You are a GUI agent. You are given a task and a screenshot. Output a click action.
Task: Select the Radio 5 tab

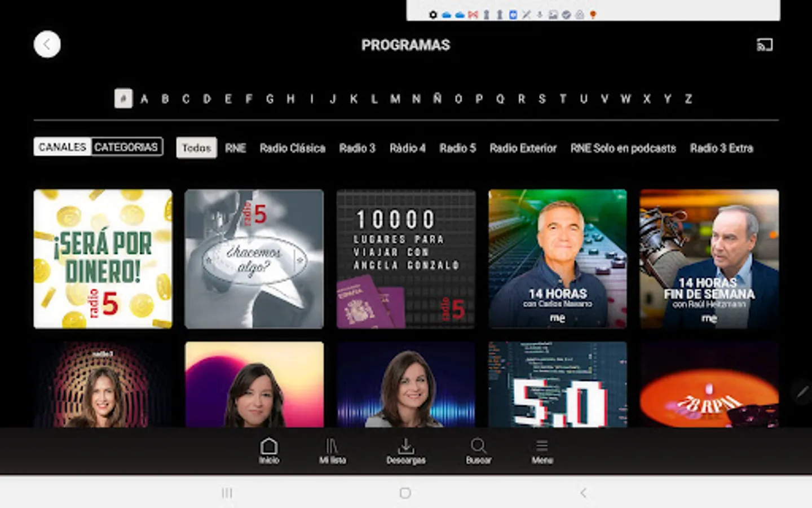click(457, 148)
